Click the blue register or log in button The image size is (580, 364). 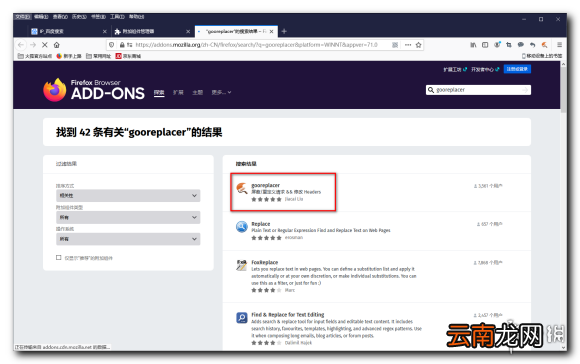tap(517, 69)
